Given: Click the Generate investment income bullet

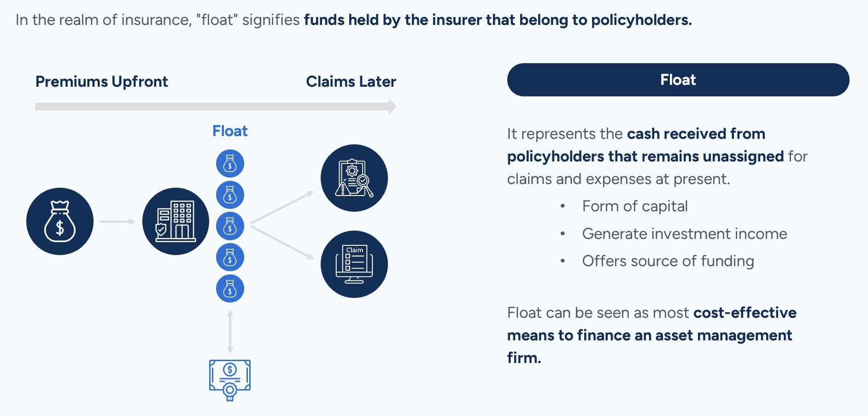Looking at the screenshot, I should click(x=684, y=234).
